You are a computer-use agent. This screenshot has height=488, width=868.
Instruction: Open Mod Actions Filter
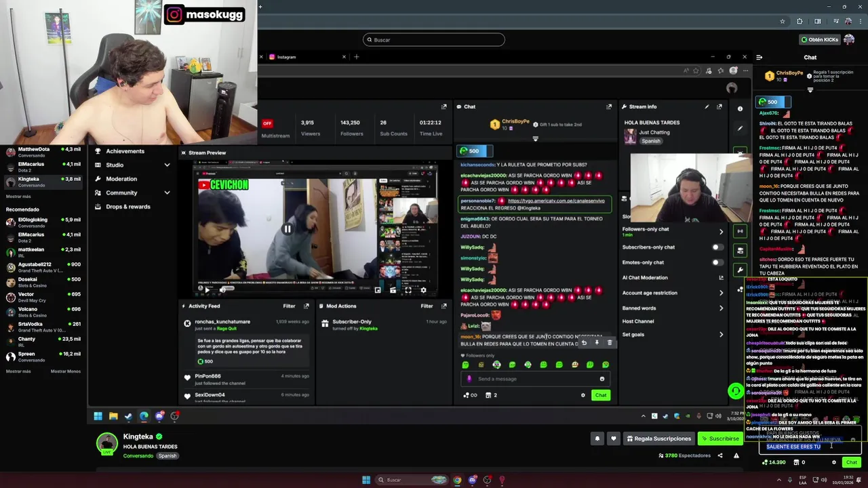pos(427,306)
